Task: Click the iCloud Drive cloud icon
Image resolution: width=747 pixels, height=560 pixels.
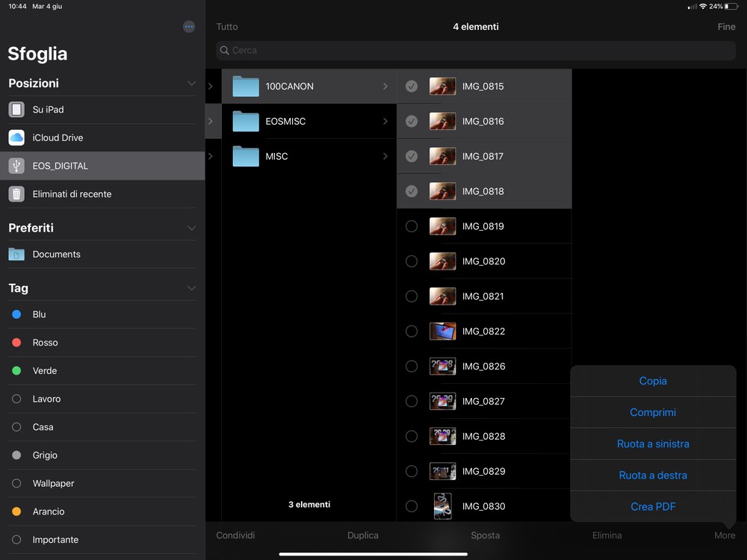Action: (x=16, y=137)
